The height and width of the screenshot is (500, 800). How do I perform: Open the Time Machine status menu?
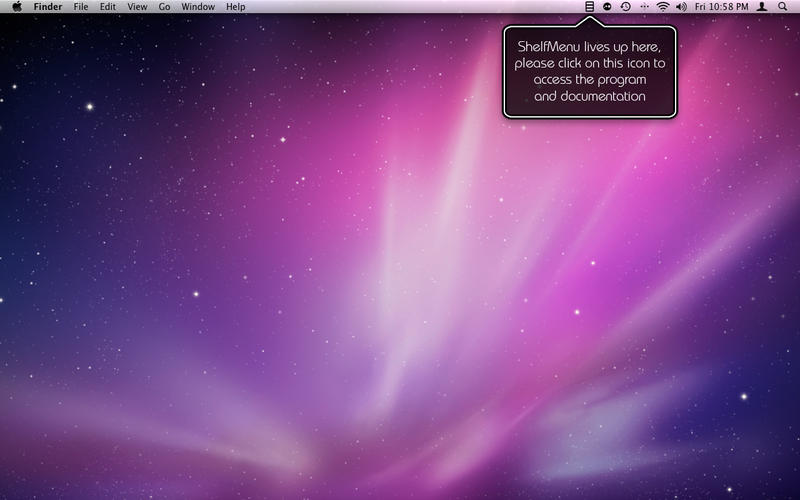tap(625, 7)
